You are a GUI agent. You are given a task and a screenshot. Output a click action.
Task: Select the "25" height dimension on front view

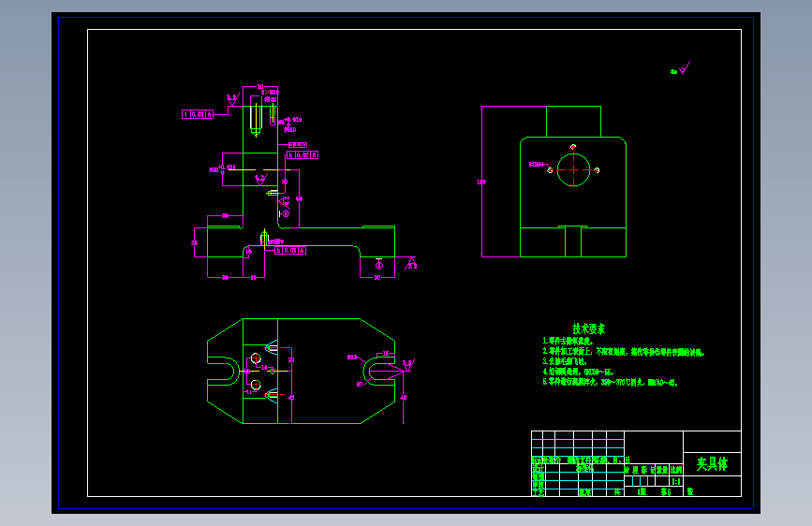194,242
